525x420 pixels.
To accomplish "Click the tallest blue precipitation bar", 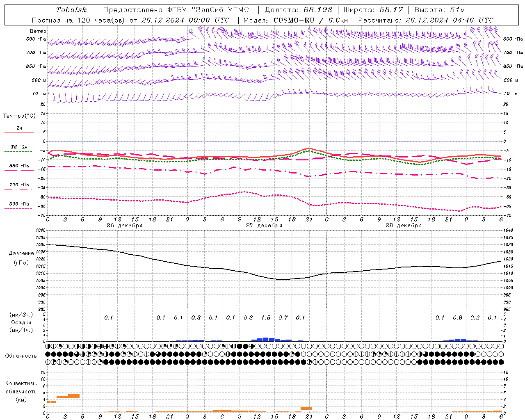I will coord(266,339).
